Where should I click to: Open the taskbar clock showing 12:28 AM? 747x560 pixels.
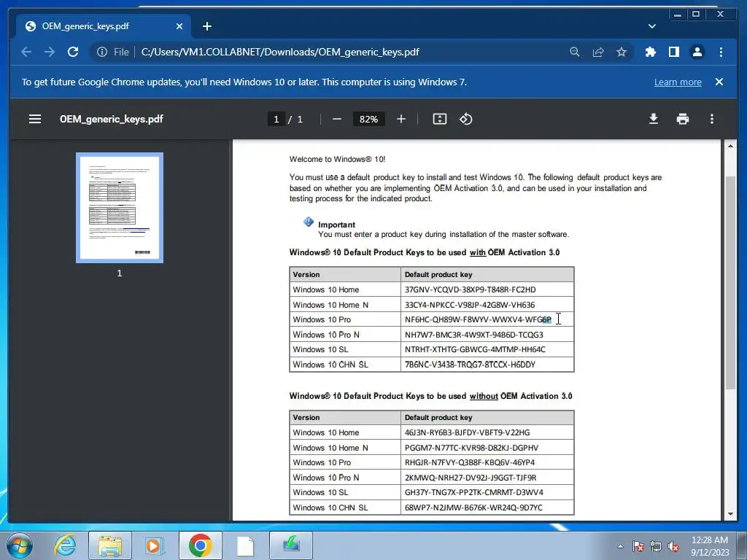coord(709,545)
